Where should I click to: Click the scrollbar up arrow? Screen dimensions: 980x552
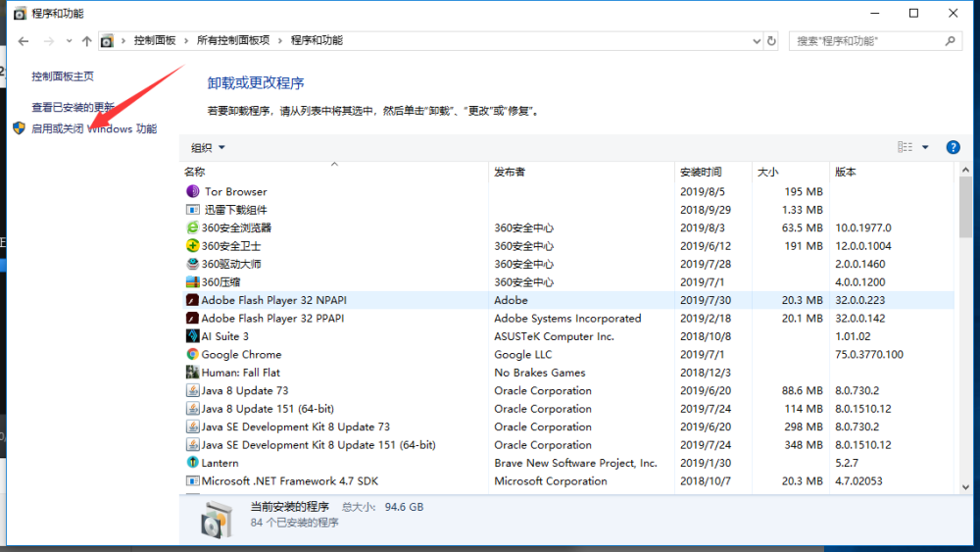[x=965, y=170]
